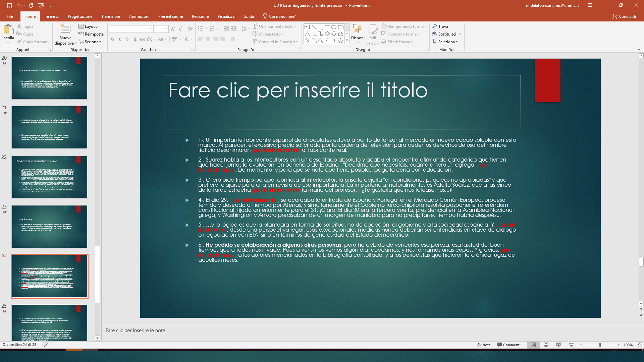Click the zoom in plus button
644x362 pixels.
point(619,345)
